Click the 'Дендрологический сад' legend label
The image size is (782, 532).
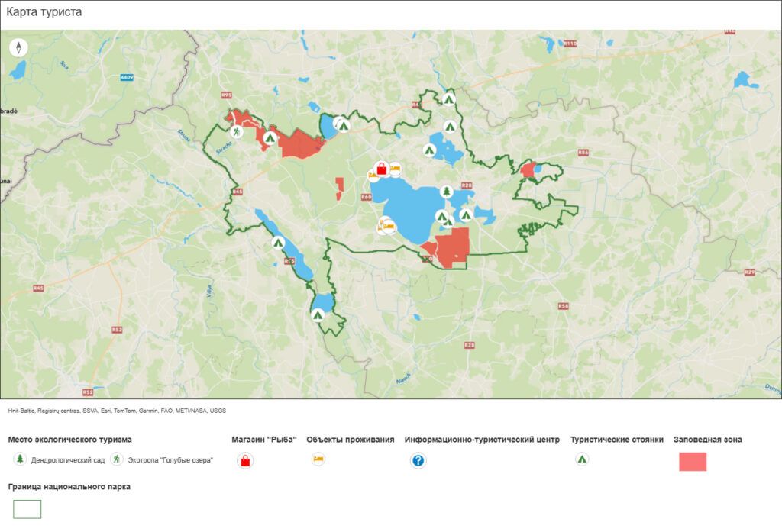[x=66, y=460]
